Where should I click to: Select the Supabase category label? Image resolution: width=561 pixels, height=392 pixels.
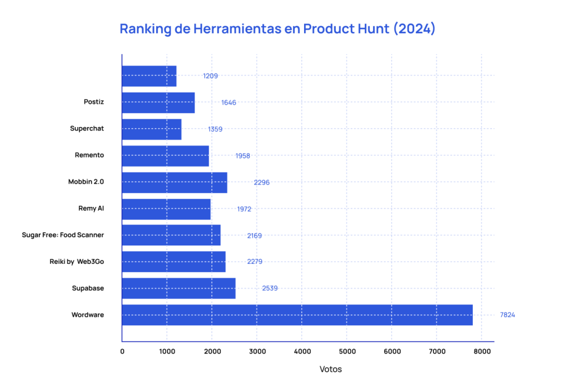pos(88,289)
